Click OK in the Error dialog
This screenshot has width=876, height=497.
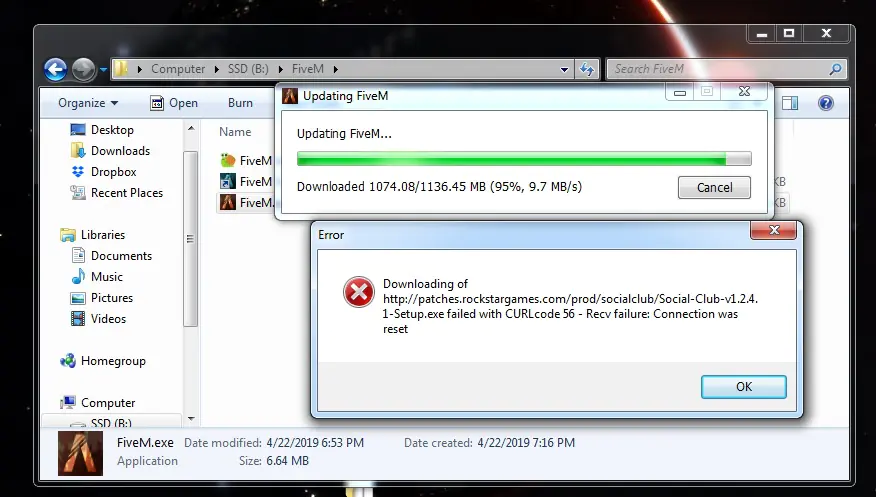(744, 387)
